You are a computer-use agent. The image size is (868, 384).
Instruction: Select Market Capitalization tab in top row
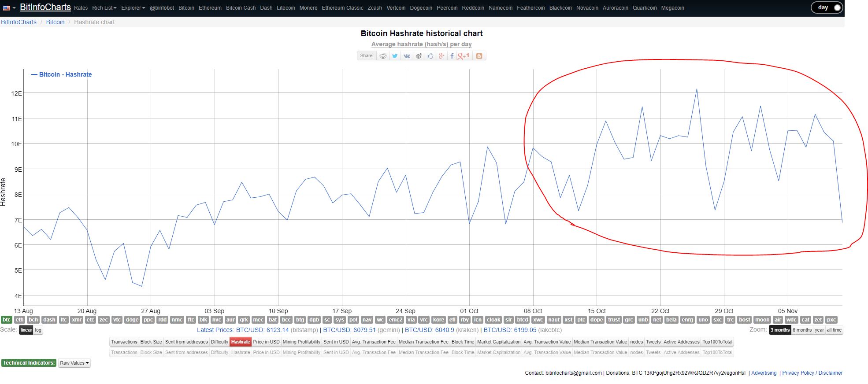499,342
